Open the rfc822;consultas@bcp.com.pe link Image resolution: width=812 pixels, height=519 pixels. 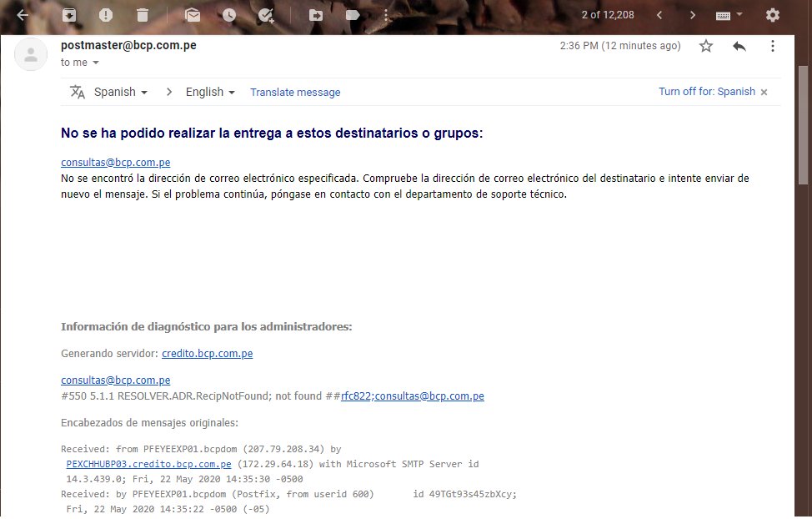click(412, 396)
